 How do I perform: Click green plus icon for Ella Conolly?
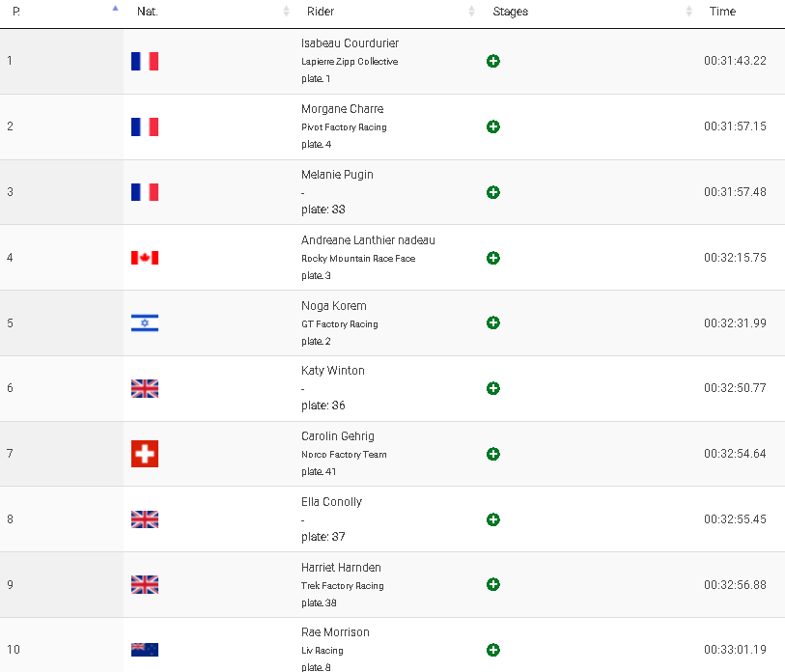pos(493,519)
